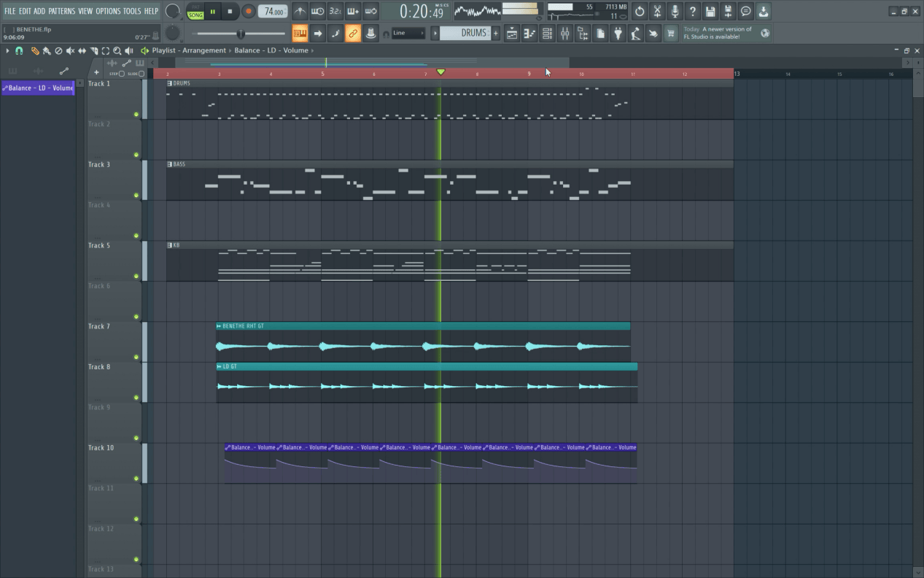Screen dimensions: 924x578
Task: Open the TOOLS menu
Action: click(x=132, y=11)
